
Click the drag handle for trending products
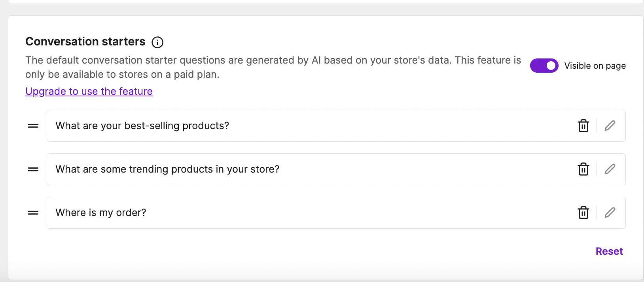(x=33, y=169)
